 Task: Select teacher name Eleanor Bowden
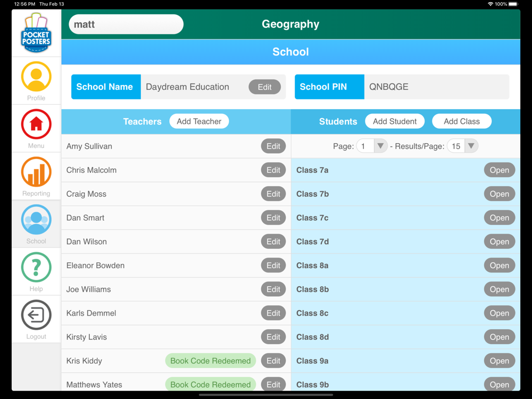point(95,265)
